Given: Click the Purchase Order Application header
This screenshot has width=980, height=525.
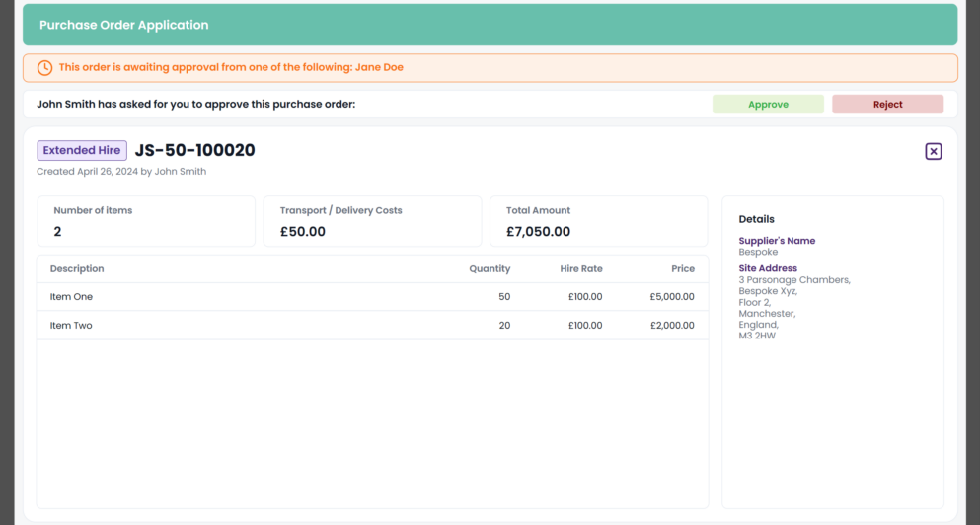Looking at the screenshot, I should (x=124, y=25).
